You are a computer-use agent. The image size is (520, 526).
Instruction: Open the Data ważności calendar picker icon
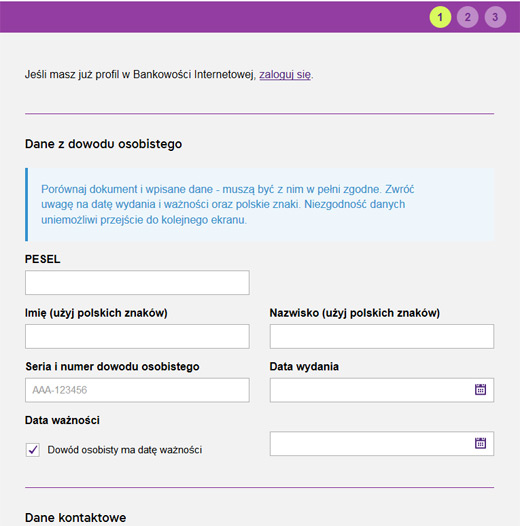tap(480, 443)
